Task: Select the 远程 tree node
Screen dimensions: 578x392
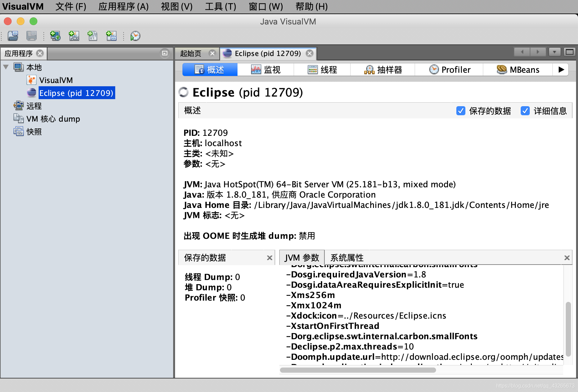Action: (34, 106)
